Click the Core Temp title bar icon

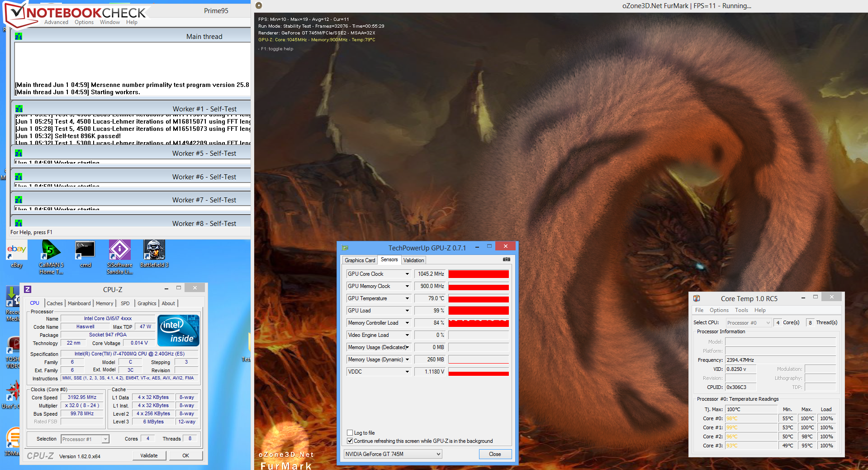[x=697, y=298]
